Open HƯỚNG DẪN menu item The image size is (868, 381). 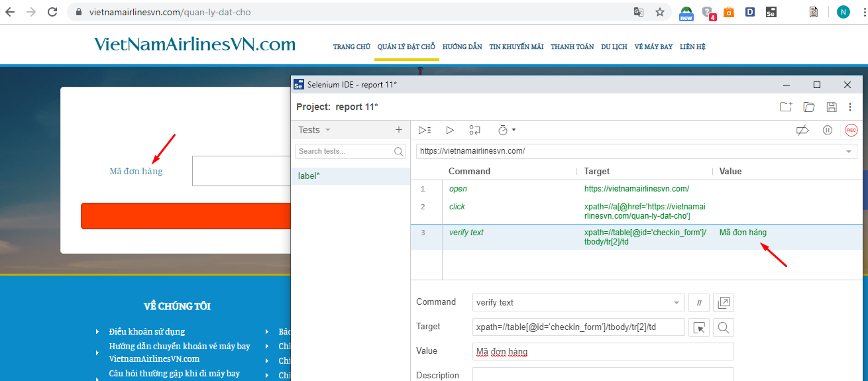[462, 47]
